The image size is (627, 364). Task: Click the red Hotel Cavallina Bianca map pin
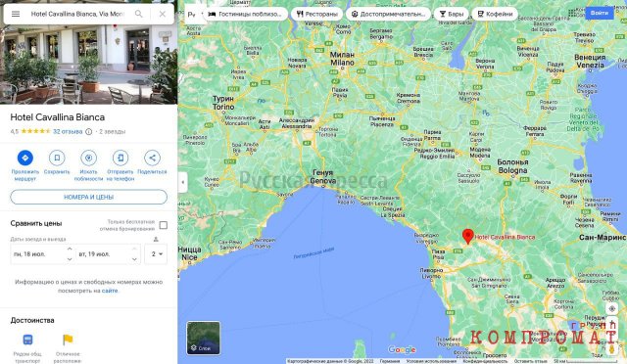point(468,236)
